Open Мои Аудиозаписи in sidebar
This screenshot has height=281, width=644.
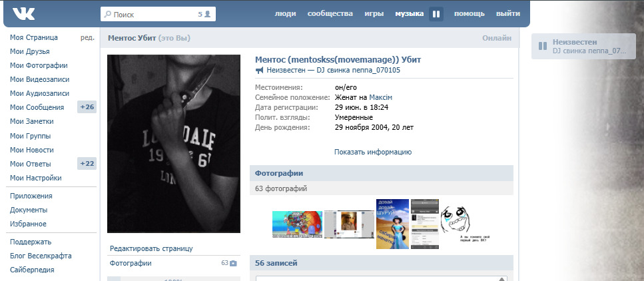point(39,93)
